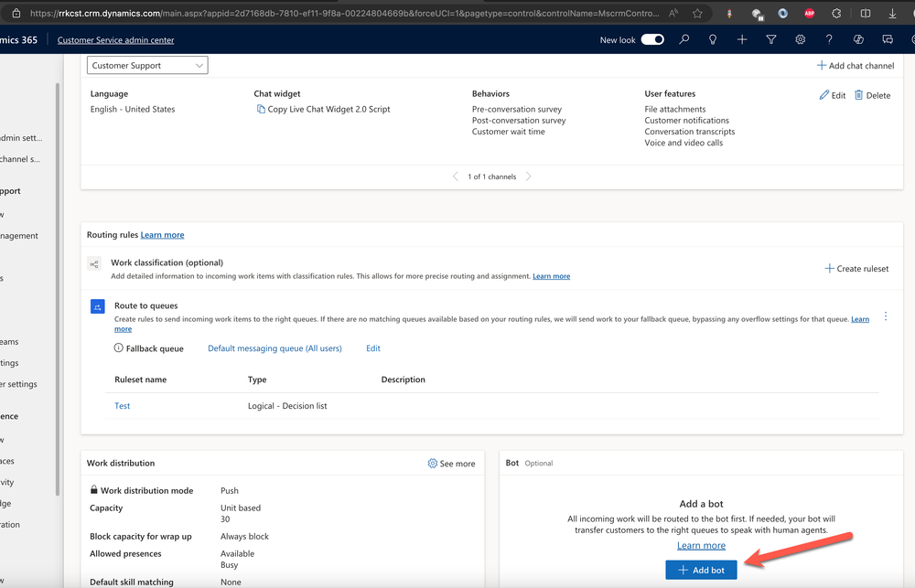Screen dimensions: 915x588
Task: Click the previous channel chevron
Action: pyautogui.click(x=456, y=176)
